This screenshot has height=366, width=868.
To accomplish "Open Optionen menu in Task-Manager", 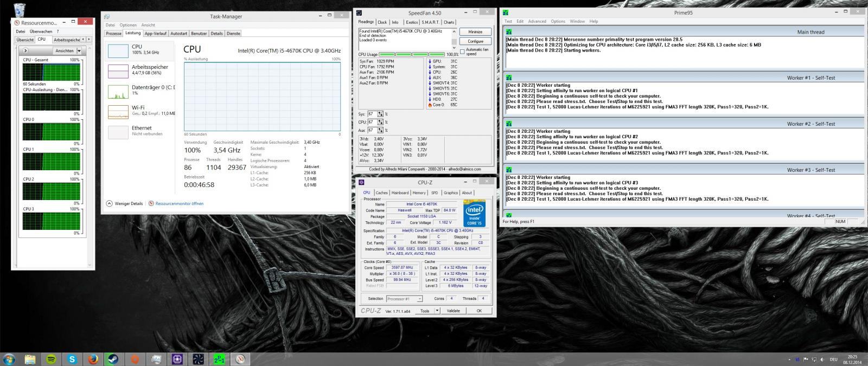I will [128, 25].
